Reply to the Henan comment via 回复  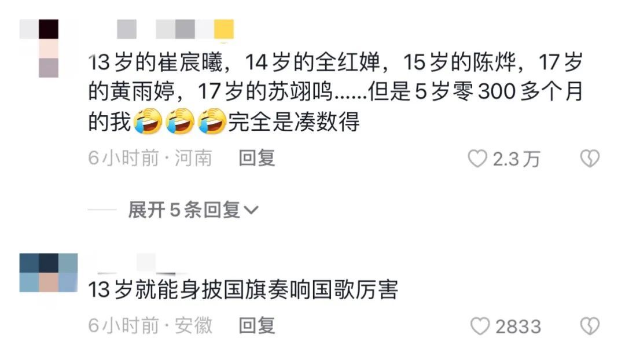[x=257, y=158]
